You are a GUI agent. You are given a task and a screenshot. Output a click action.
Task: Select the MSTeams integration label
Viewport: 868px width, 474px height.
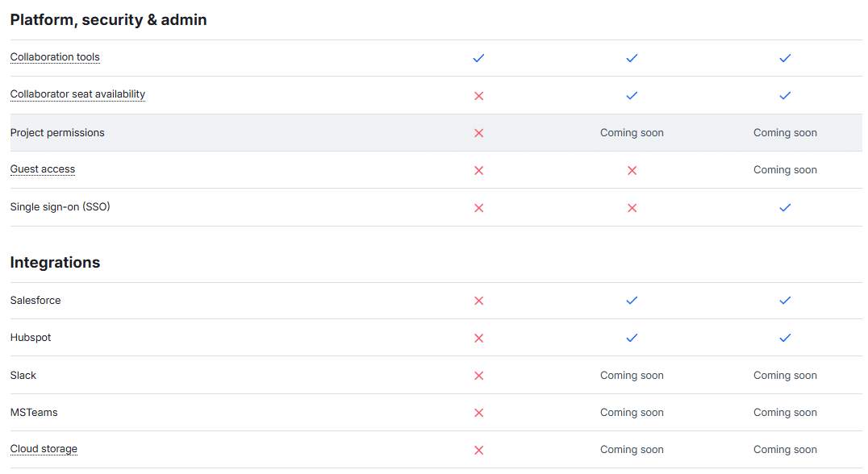tap(34, 413)
